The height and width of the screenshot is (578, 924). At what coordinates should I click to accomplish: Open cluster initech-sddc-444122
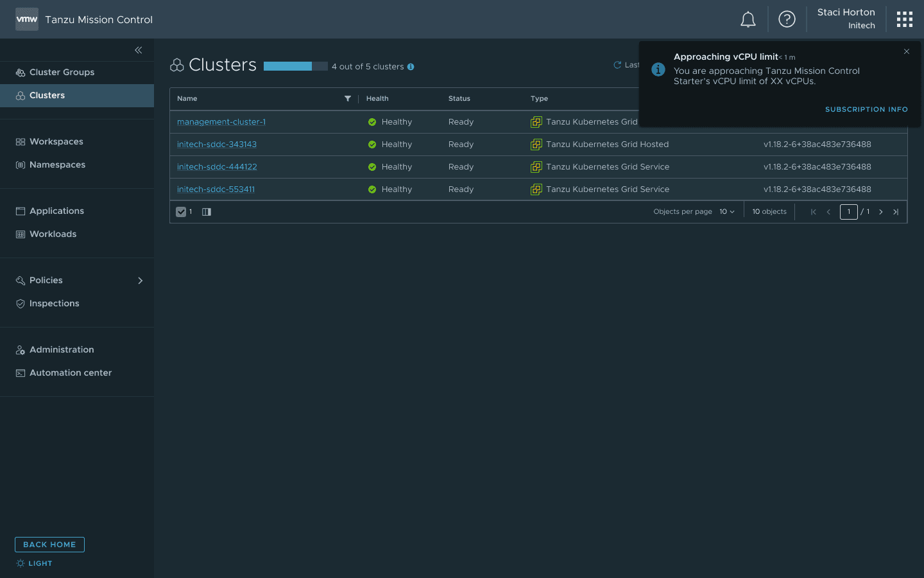point(217,167)
